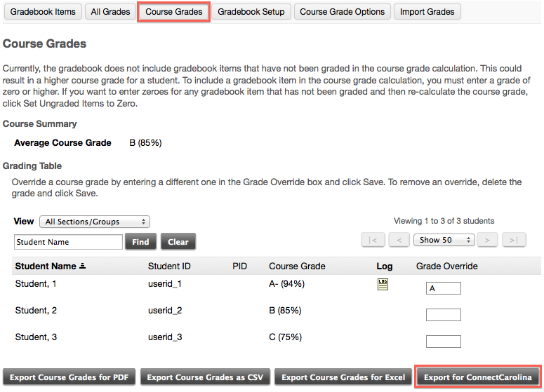Go to previous page of students
The height and width of the screenshot is (392, 544).
pos(399,240)
